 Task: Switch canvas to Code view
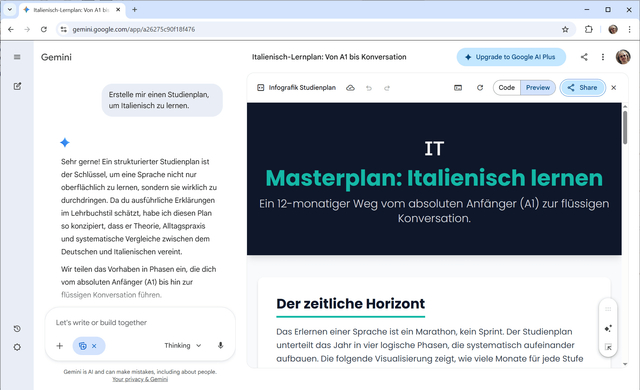coord(507,88)
